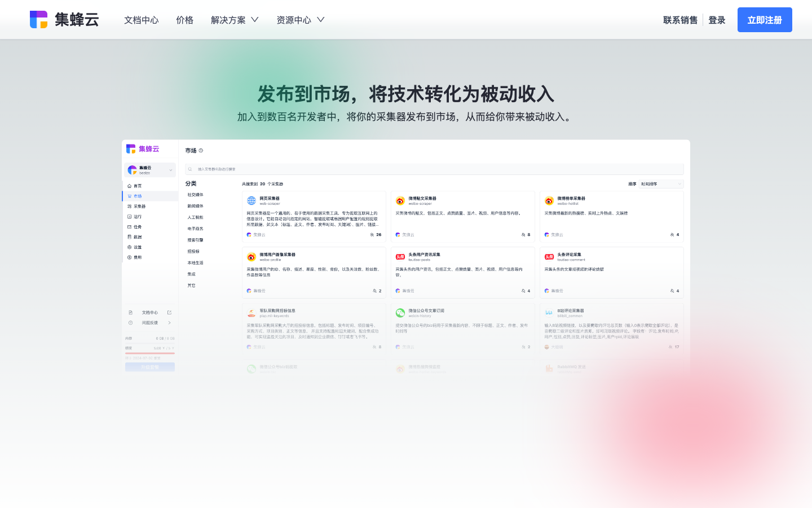Click the help icon beside the 市场 title
This screenshot has height=508, width=812.
[x=201, y=151]
